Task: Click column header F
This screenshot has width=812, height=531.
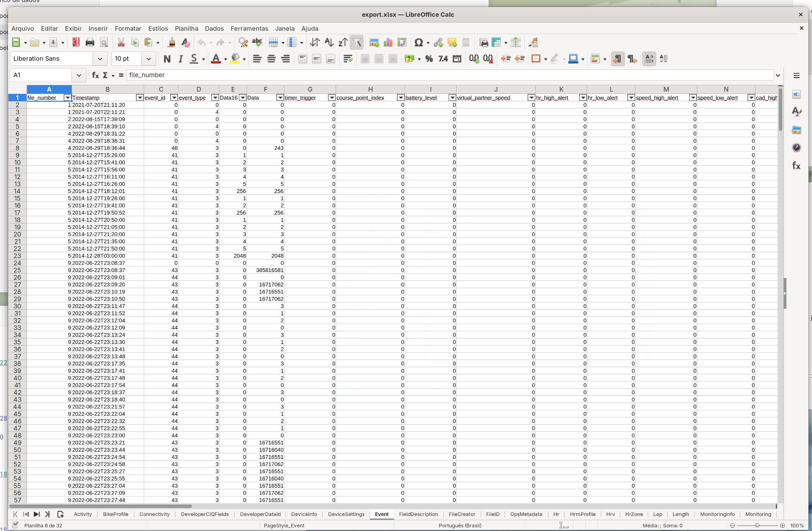Action: [265, 89]
